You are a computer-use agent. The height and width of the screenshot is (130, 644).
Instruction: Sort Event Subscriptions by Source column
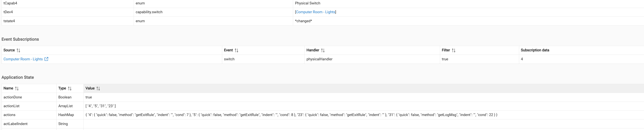click(18, 50)
